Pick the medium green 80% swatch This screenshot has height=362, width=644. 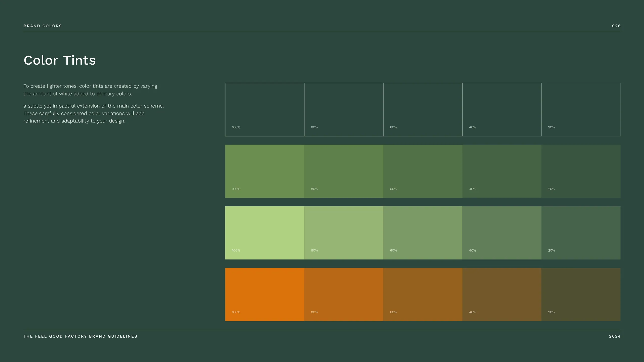(x=344, y=171)
